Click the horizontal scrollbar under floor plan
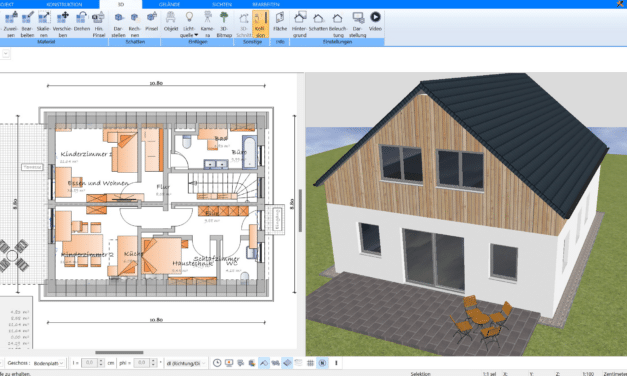This screenshot has width=627, height=376. (119, 352)
